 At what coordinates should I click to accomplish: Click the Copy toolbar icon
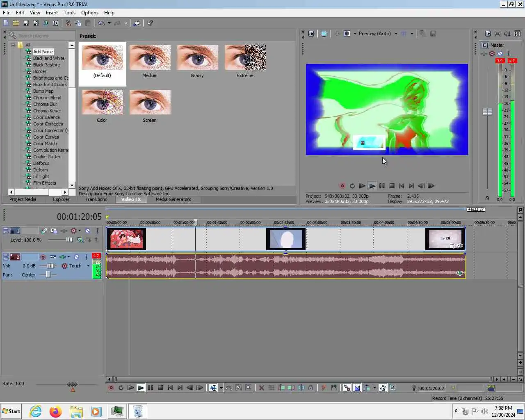click(x=78, y=23)
